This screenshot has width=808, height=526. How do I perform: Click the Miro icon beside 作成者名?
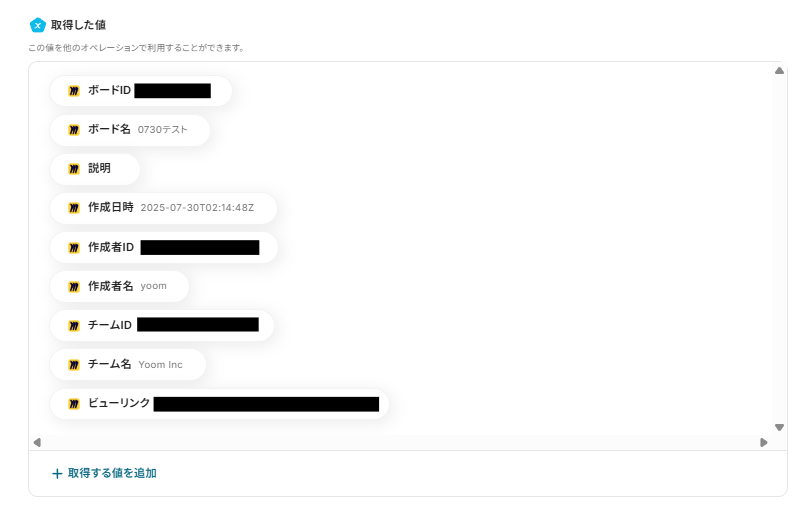[x=74, y=287]
